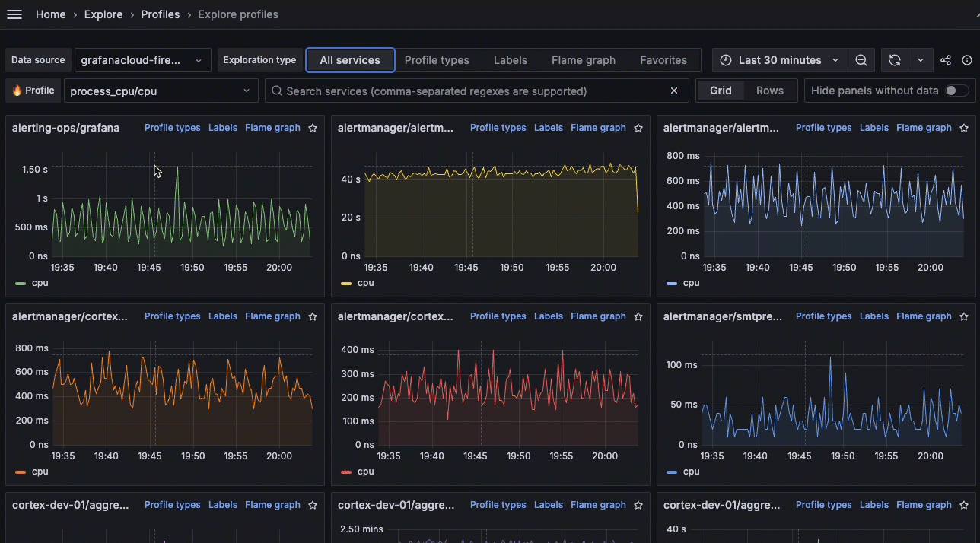980x543 pixels.
Task: Click the share icon in the toolbar
Action: click(946, 60)
